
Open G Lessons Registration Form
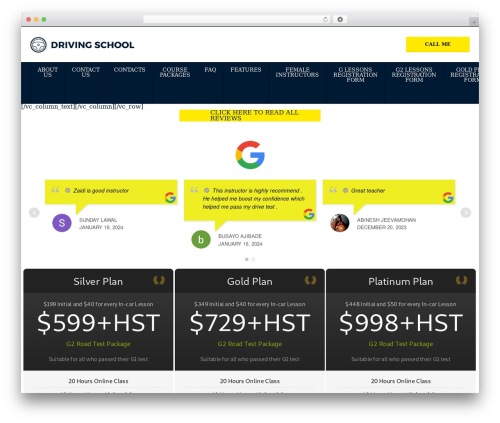point(355,75)
